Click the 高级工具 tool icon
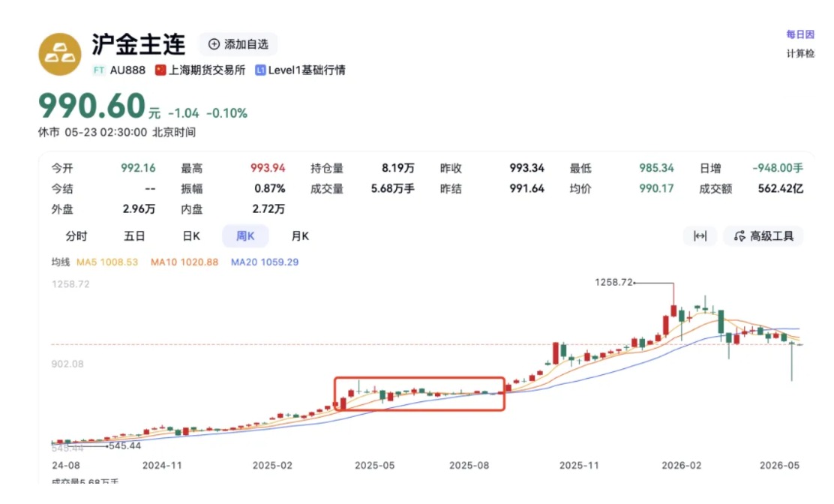The width and height of the screenshot is (834, 504). point(739,236)
